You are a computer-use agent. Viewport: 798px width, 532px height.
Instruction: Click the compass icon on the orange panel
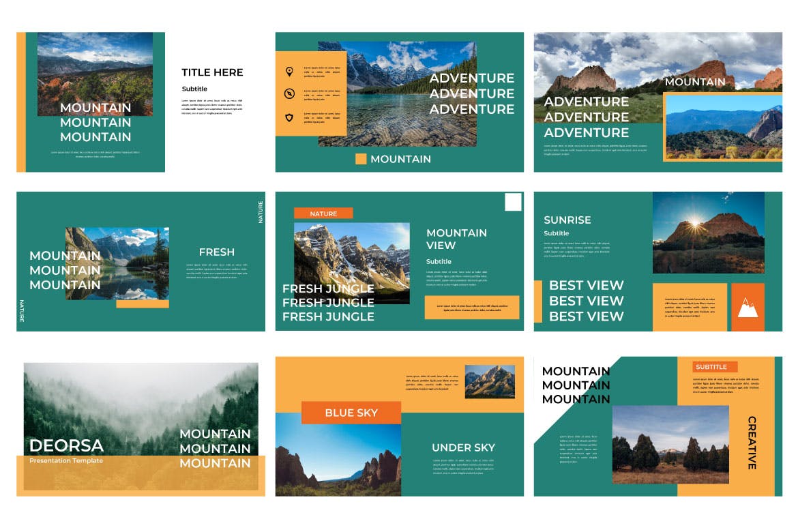click(x=289, y=94)
